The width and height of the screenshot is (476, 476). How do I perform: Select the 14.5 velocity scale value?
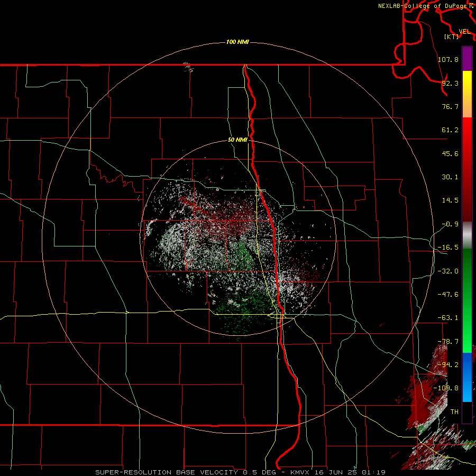pos(450,200)
